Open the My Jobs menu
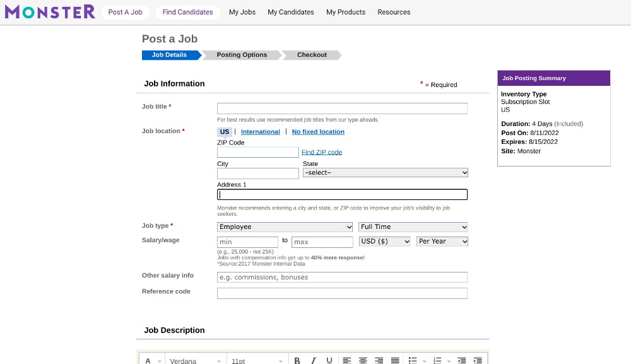Image resolution: width=631 pixels, height=364 pixels. [x=242, y=12]
